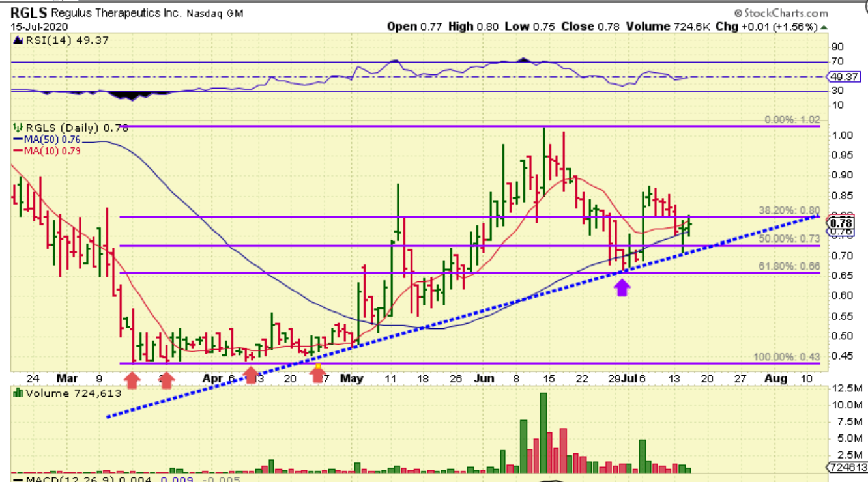Click the tallest green volume bar

(543, 433)
